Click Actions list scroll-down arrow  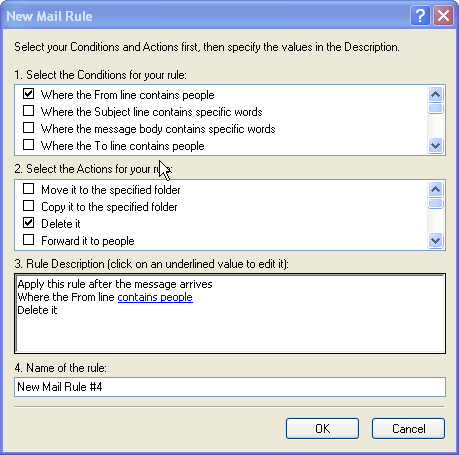pyautogui.click(x=435, y=240)
